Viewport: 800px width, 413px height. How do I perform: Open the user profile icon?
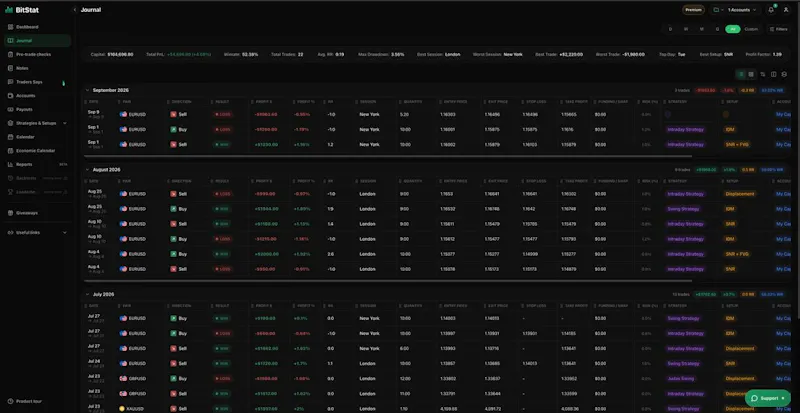click(786, 10)
